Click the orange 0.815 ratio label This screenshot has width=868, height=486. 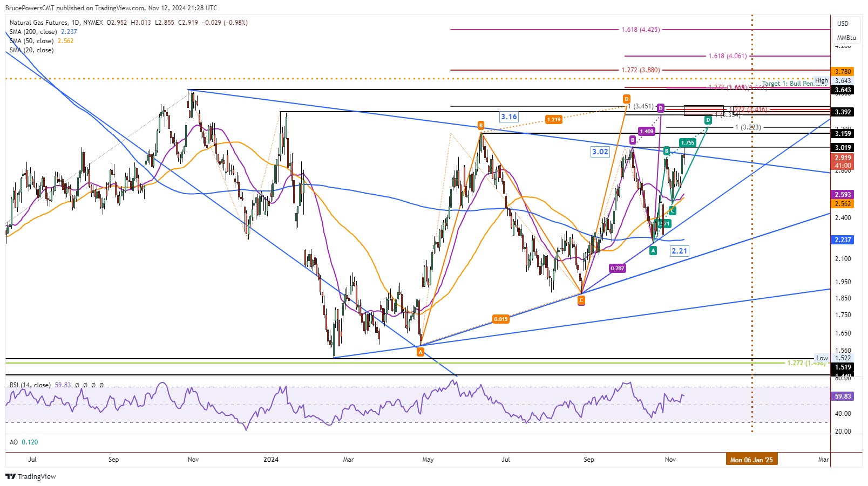click(x=500, y=319)
